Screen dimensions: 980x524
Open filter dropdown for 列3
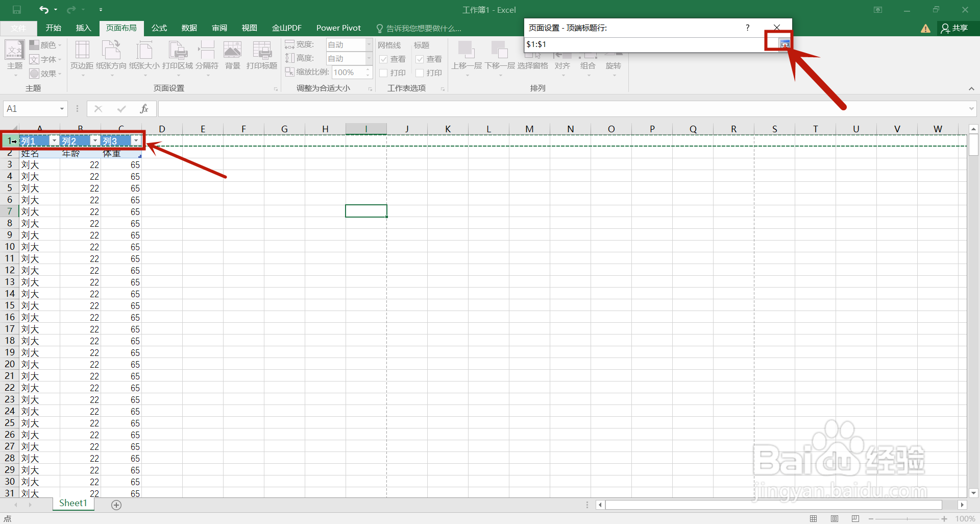(x=136, y=141)
